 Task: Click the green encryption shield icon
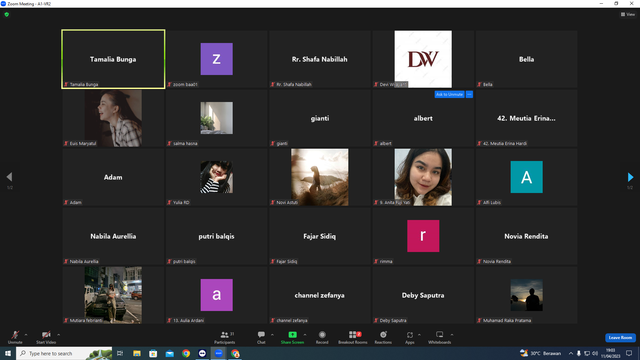(7, 14)
